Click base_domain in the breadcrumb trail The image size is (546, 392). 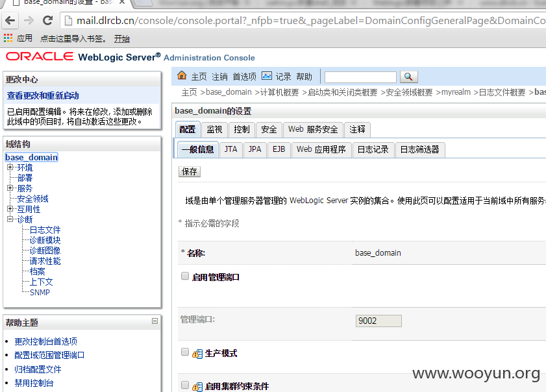[229, 92]
